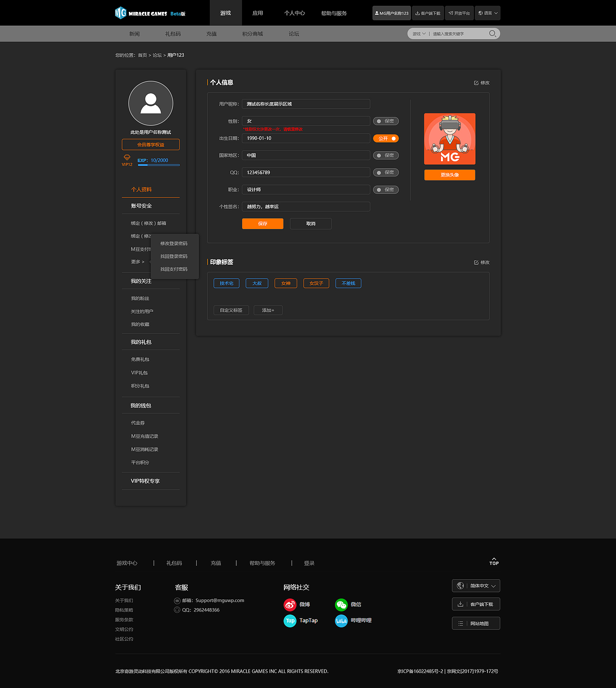This screenshot has width=616, height=688.
Task: Click the email envelope icon in 客服
Action: (177, 600)
